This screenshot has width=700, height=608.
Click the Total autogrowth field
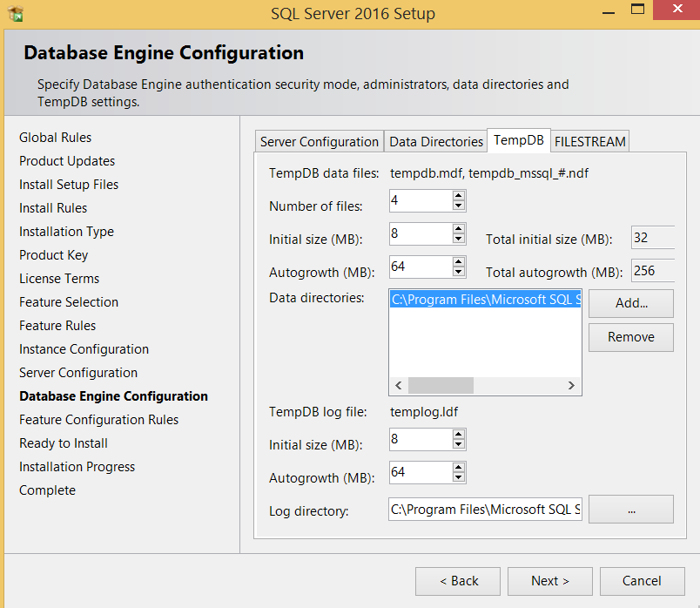pos(653,270)
